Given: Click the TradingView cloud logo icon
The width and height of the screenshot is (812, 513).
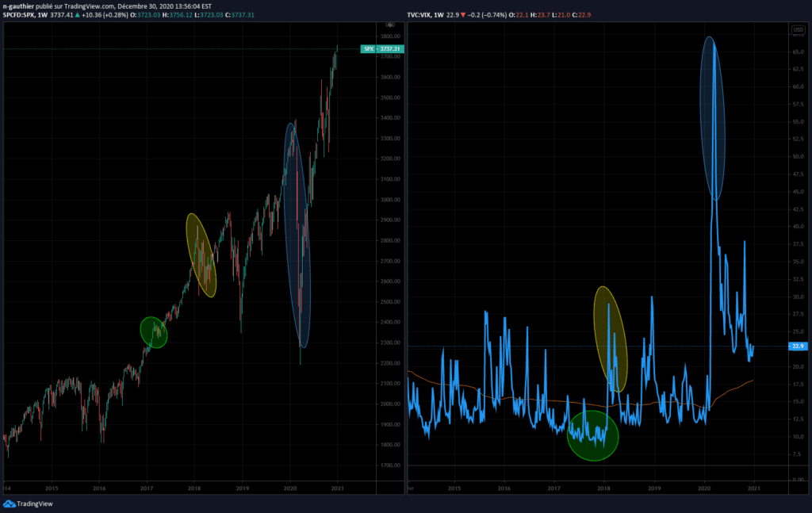Looking at the screenshot, I should click(9, 503).
